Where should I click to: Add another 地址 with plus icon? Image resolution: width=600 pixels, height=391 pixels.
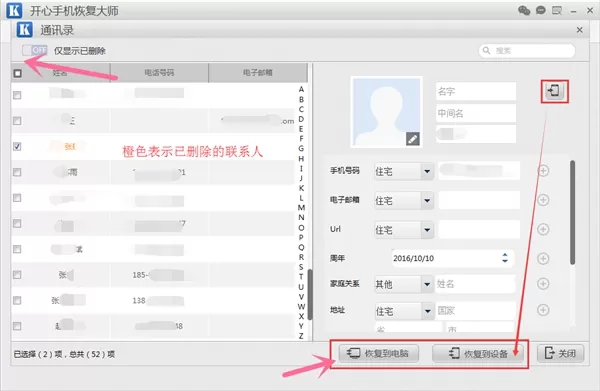click(x=543, y=310)
